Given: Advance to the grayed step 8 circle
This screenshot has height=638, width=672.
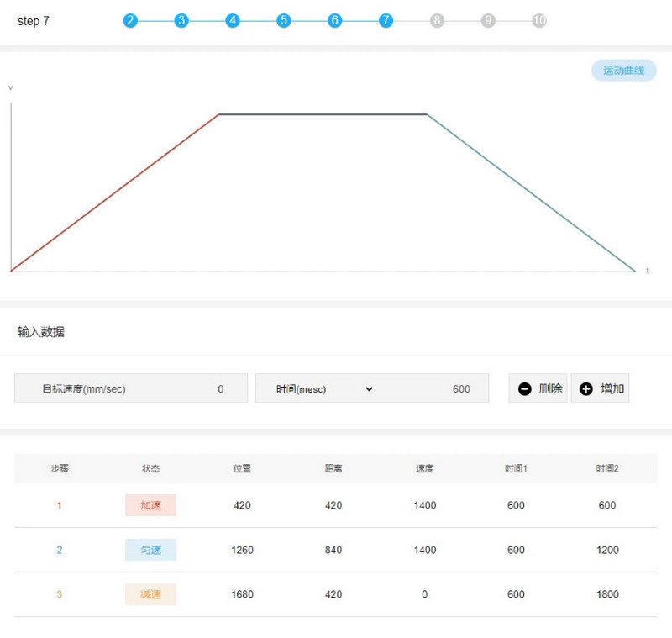Looking at the screenshot, I should click(437, 20).
